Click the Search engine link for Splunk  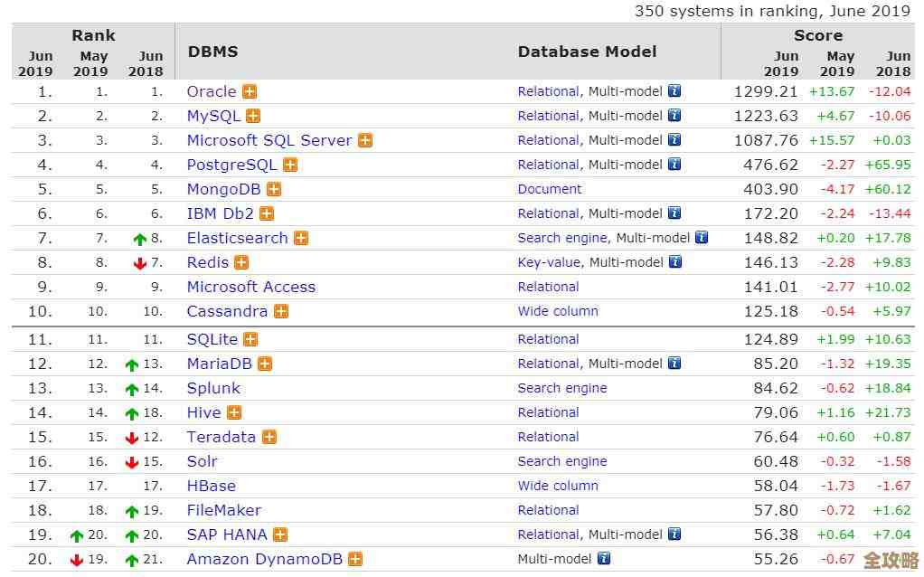[x=562, y=388]
